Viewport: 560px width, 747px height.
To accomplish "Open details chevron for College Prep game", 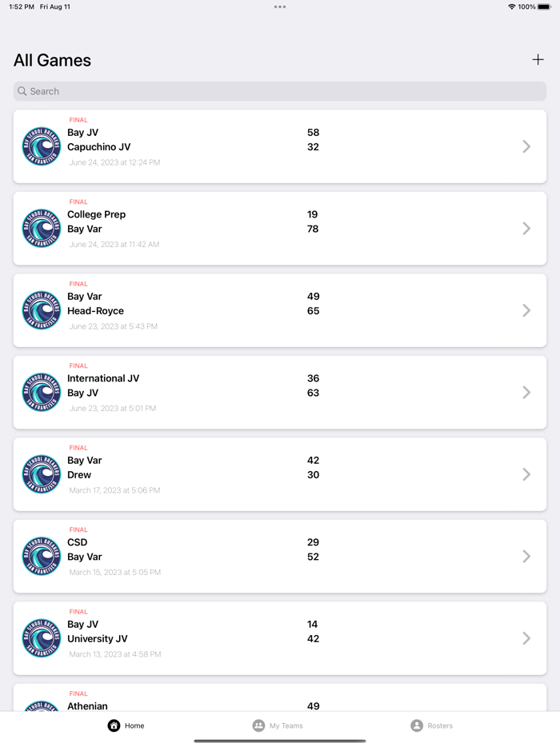I will click(526, 228).
